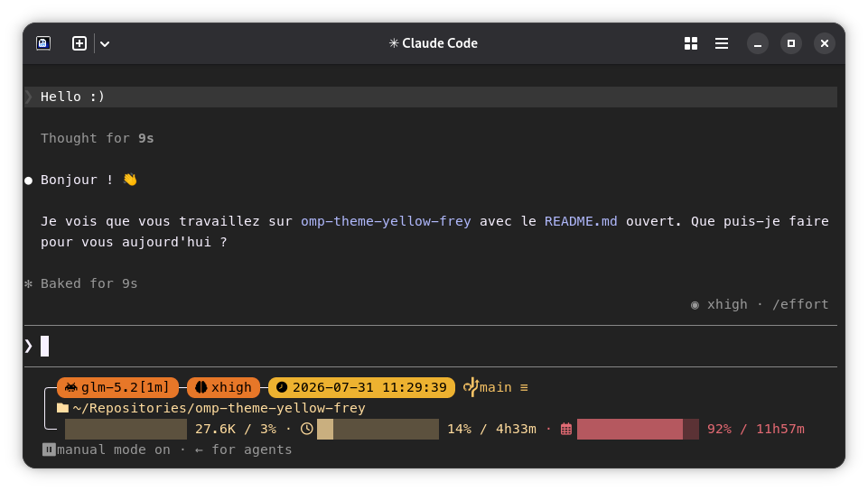Minimize the Claude Code window
This screenshot has height=491, width=868.
(x=757, y=43)
